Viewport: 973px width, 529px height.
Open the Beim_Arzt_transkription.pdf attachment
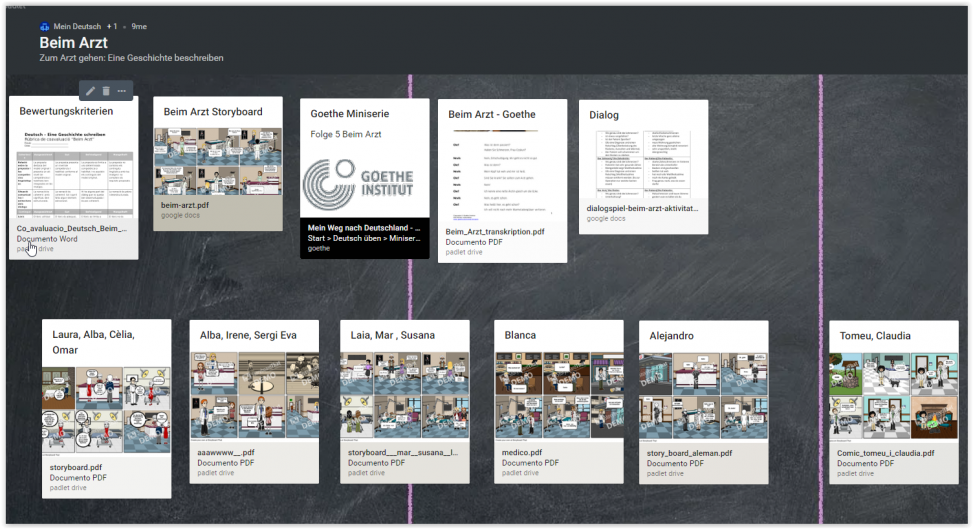[495, 231]
